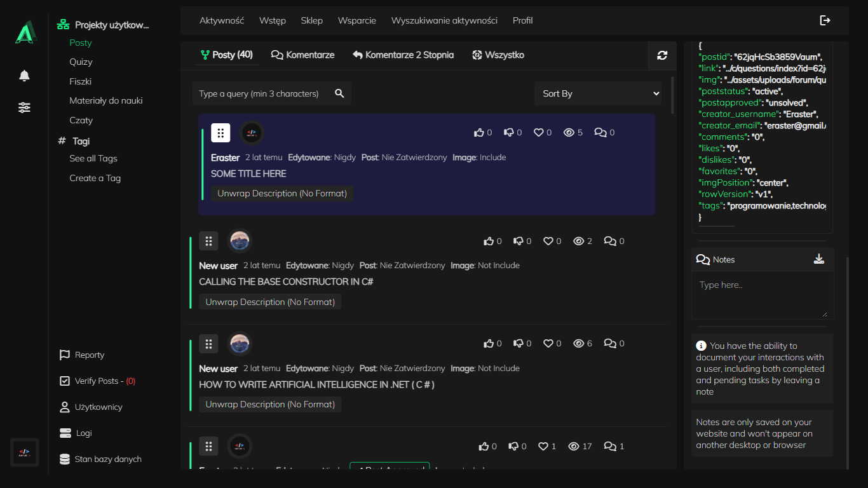Download notes using the download icon
Image resolution: width=868 pixels, height=488 pixels.
[x=819, y=259]
